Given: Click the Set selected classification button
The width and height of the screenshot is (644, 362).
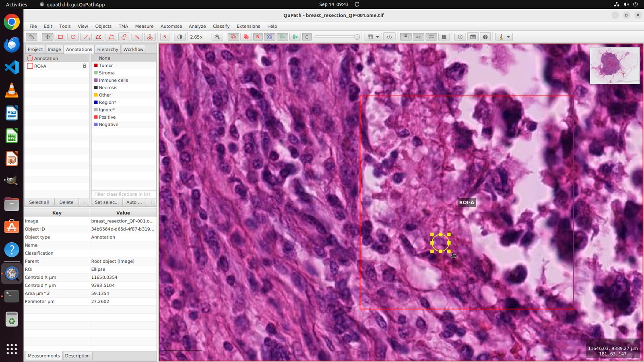Looking at the screenshot, I should pos(107,202).
